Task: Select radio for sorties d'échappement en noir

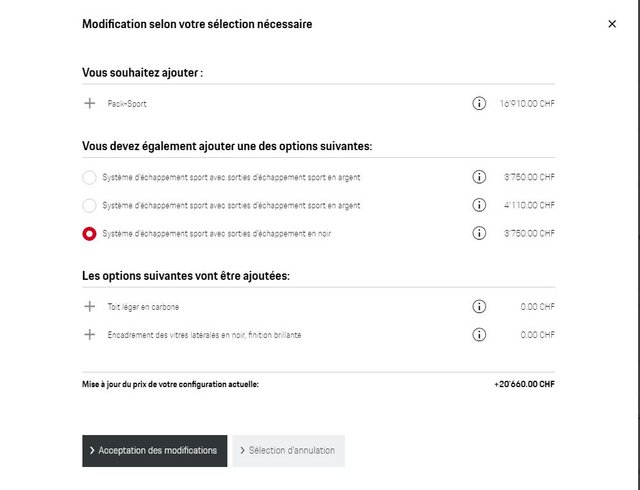Action: (x=89, y=234)
